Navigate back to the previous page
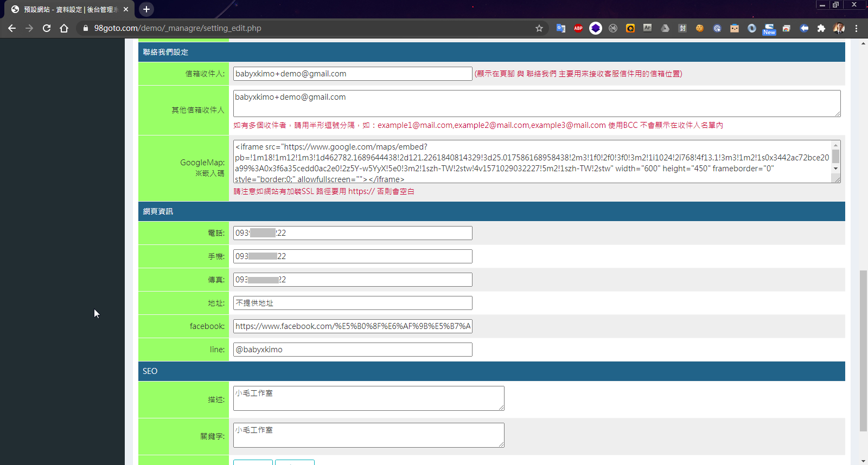This screenshot has height=465, width=868. 12,28
